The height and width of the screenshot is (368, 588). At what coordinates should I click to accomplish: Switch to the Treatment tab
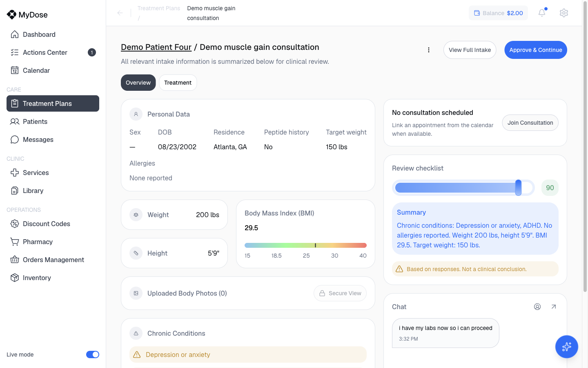(x=178, y=83)
